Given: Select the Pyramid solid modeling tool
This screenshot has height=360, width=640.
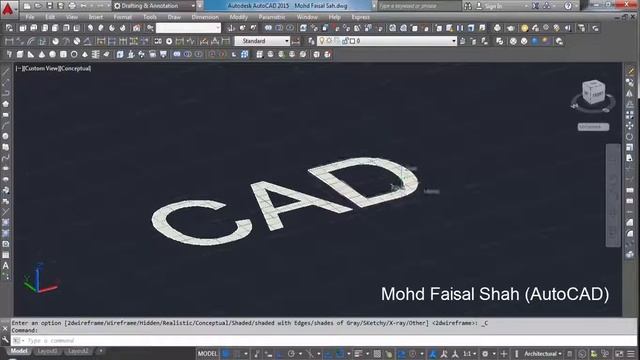Looking at the screenshot, I should (85, 54).
